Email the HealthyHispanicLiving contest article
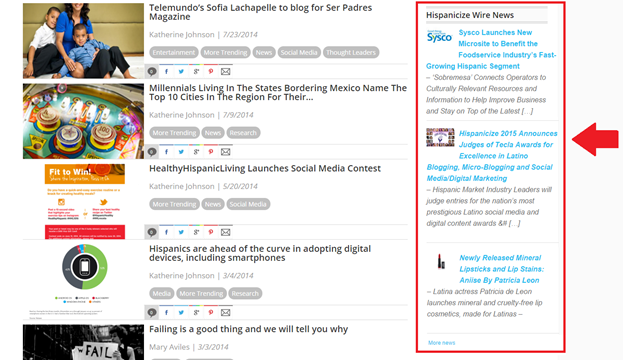623x360 pixels. coord(225,232)
